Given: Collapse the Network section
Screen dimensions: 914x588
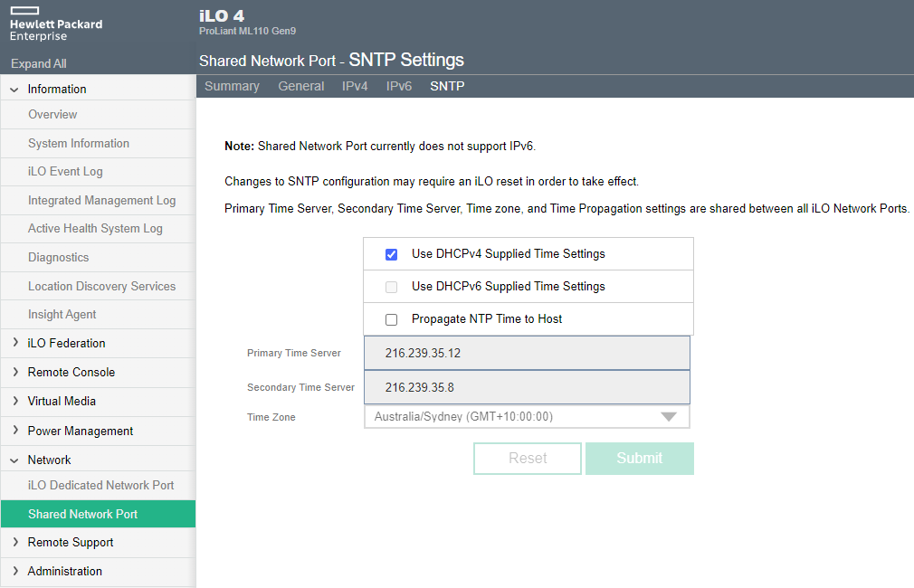Looking at the screenshot, I should (49, 460).
